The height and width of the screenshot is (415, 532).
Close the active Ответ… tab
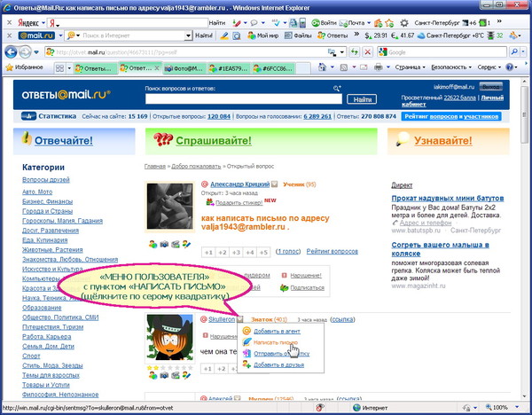click(157, 68)
